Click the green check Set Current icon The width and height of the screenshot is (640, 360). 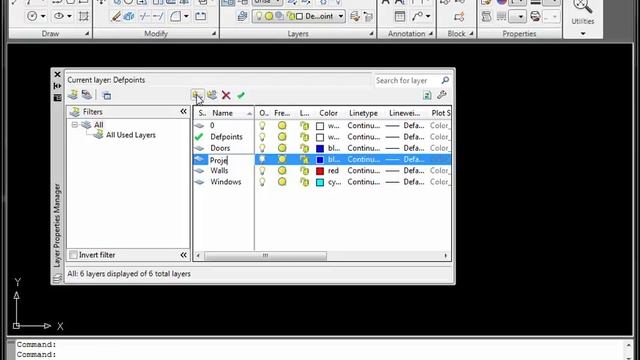241,96
